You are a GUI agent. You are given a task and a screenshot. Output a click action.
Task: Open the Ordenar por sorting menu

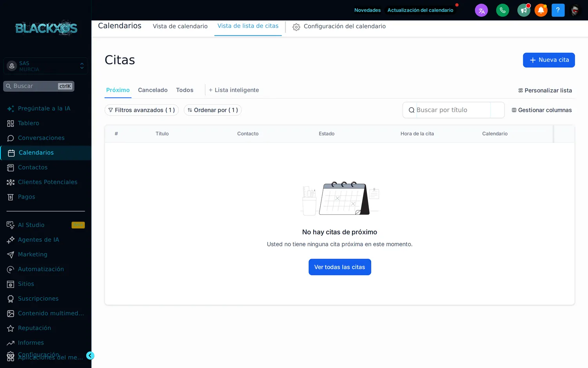(212, 110)
